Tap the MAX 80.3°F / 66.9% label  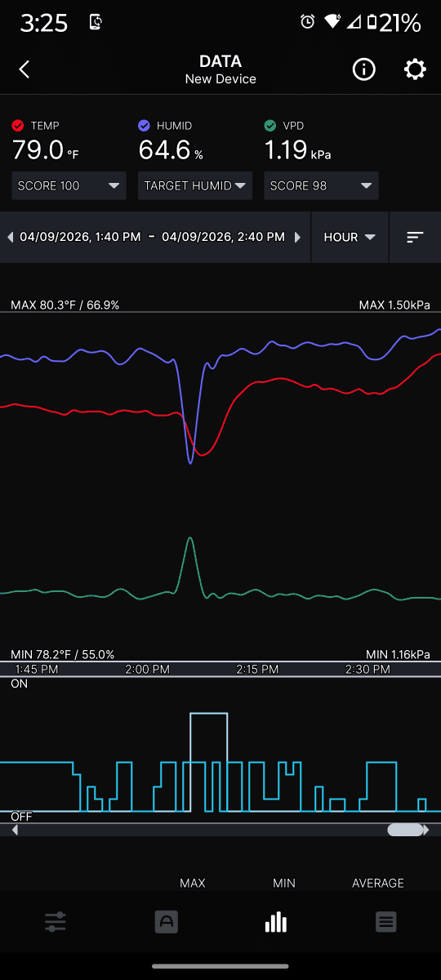65,305
